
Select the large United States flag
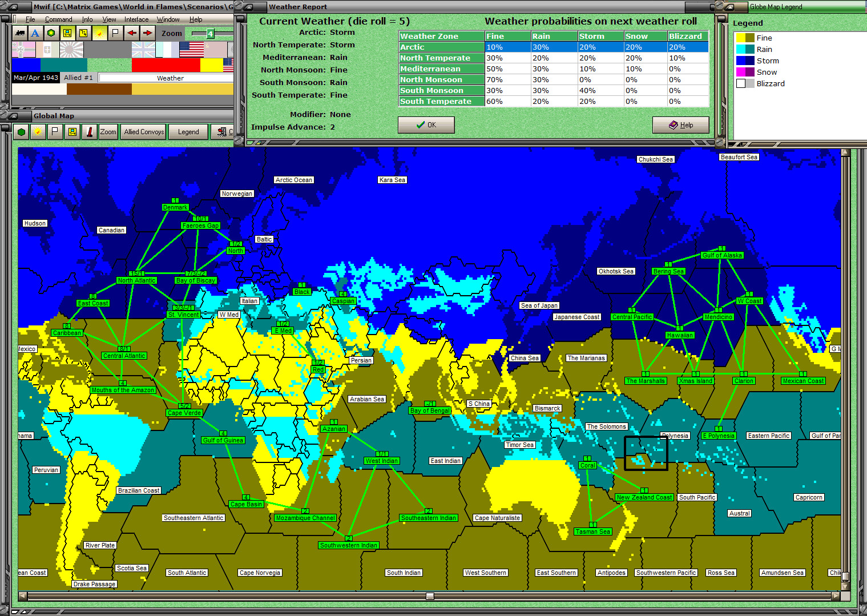coord(192,50)
